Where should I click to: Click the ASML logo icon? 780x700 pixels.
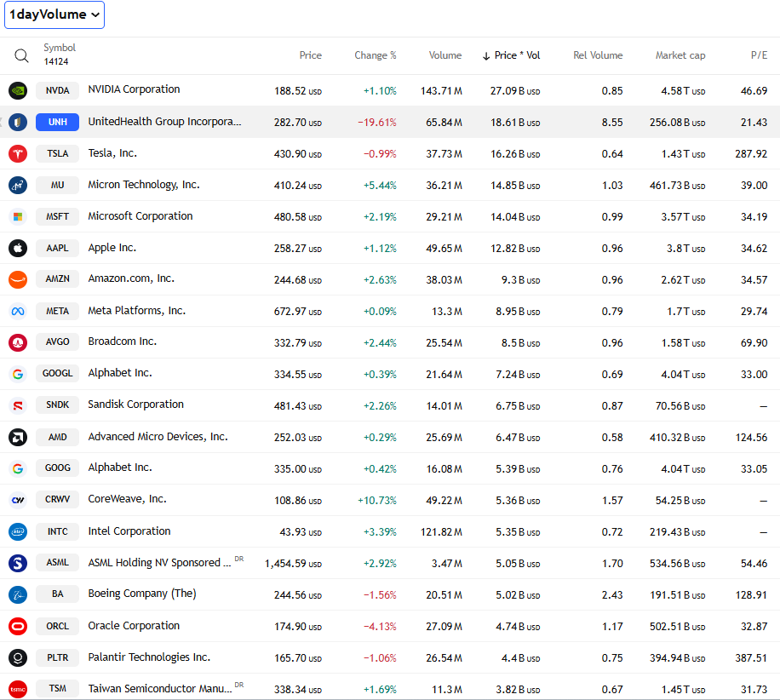click(18, 563)
